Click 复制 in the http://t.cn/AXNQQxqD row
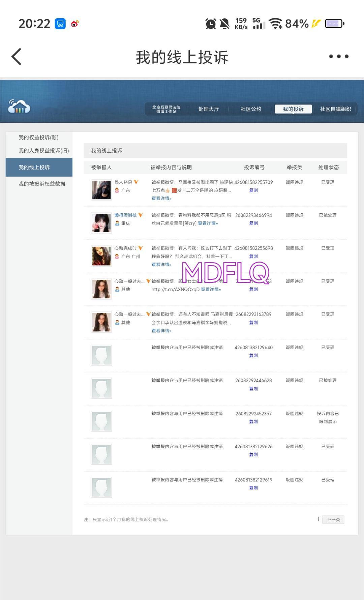 tap(253, 289)
